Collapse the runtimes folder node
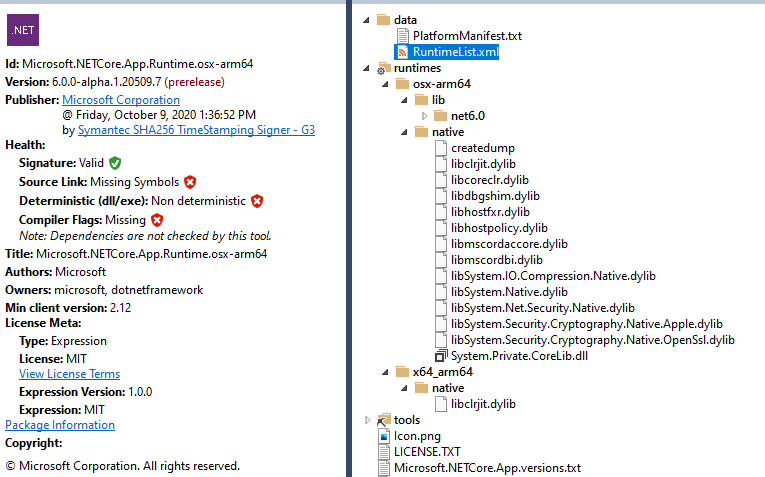765x477 pixels. point(366,68)
